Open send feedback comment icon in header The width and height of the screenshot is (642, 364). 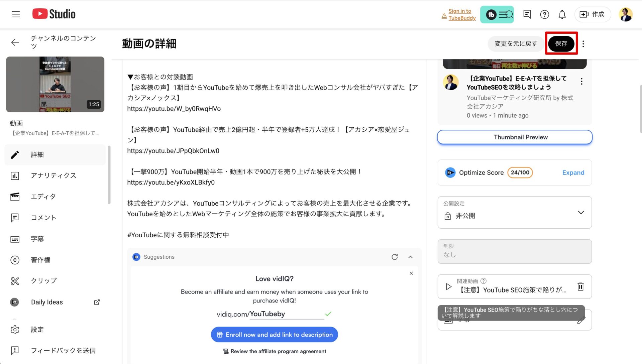coord(527,14)
